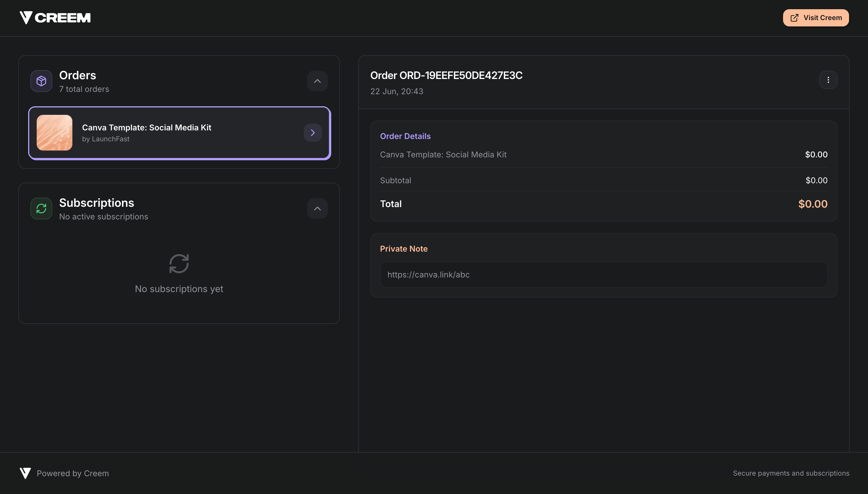Screen dimensions: 868x494
Task: Select the Canva Template: Social Media Kit order title
Action: point(146,128)
